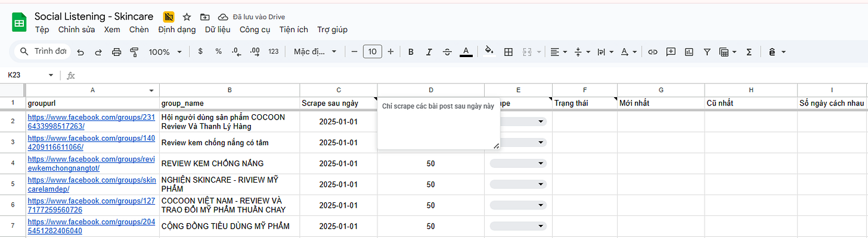
Task: Click the offline availability badge icon
Action: click(169, 17)
